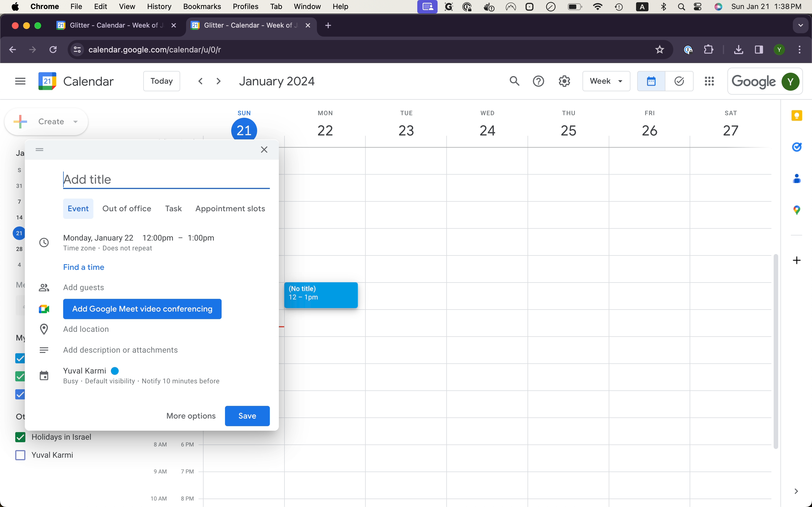Expand the Week view dropdown selector

coord(604,81)
